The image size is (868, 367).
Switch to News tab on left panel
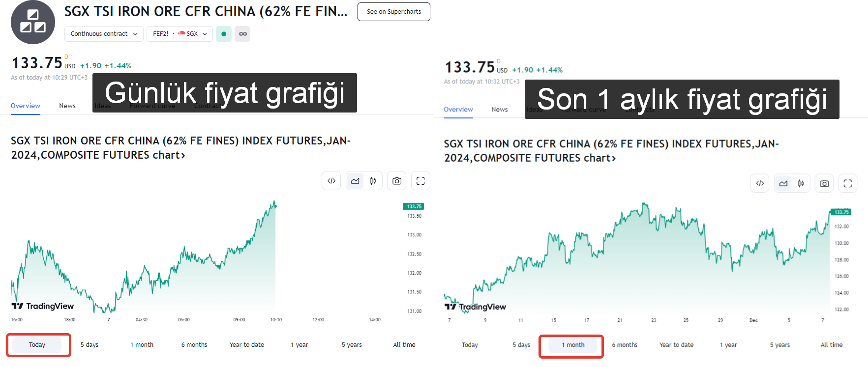tap(67, 106)
